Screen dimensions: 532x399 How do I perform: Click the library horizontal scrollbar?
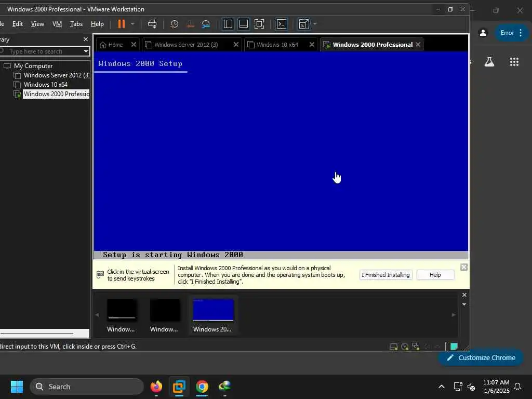(x=37, y=334)
